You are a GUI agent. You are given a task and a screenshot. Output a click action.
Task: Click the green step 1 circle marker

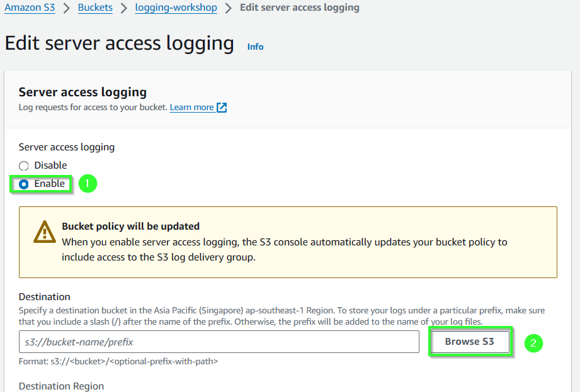click(x=88, y=184)
